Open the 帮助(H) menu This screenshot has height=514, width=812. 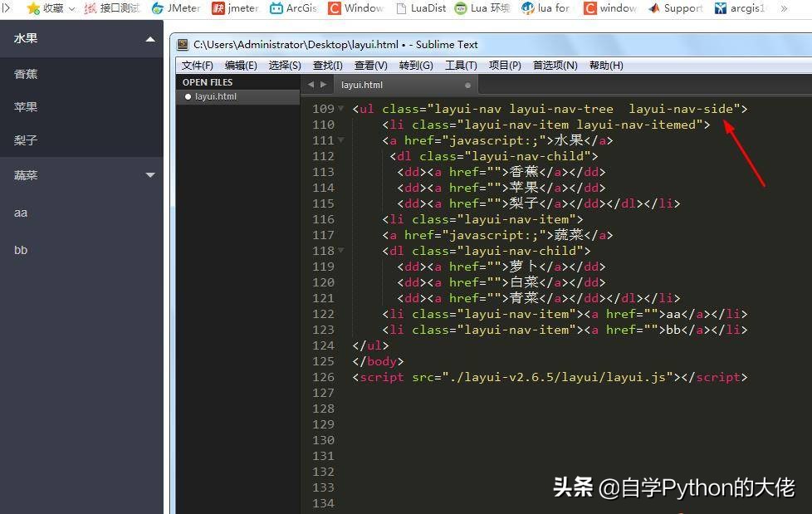click(x=606, y=66)
